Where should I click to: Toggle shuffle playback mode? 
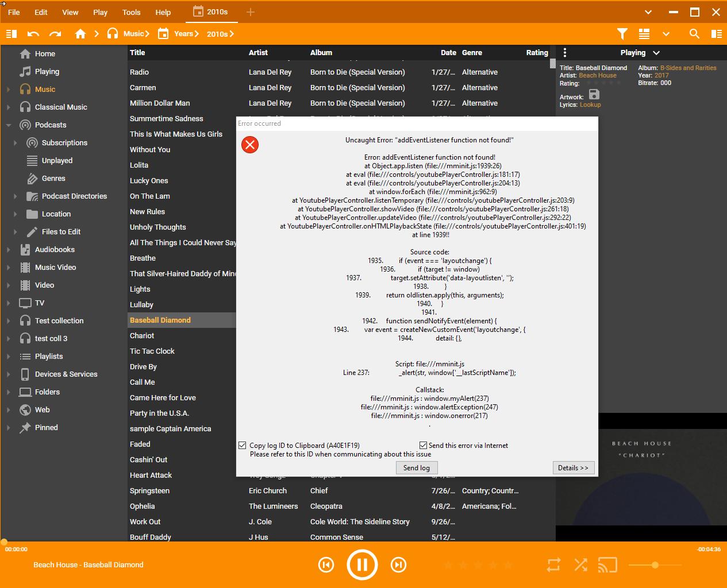(580, 565)
